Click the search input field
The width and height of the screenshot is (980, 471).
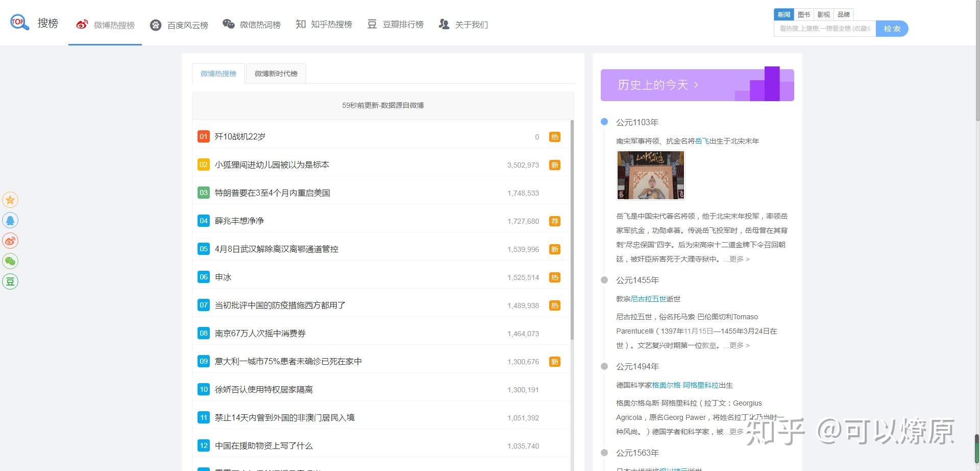(x=825, y=29)
